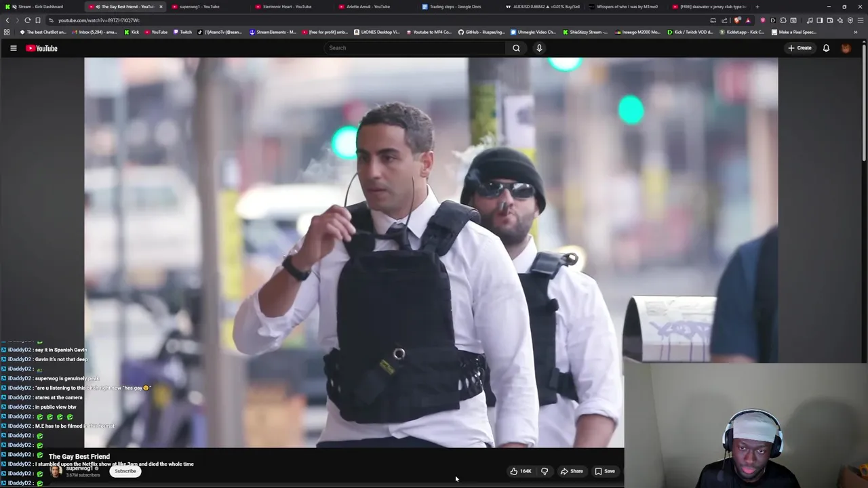Open YouTube notifications bell

(x=826, y=48)
